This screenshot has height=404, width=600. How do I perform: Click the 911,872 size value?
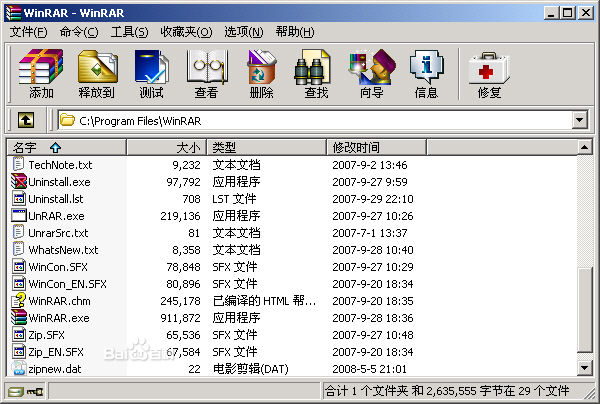tap(180, 318)
